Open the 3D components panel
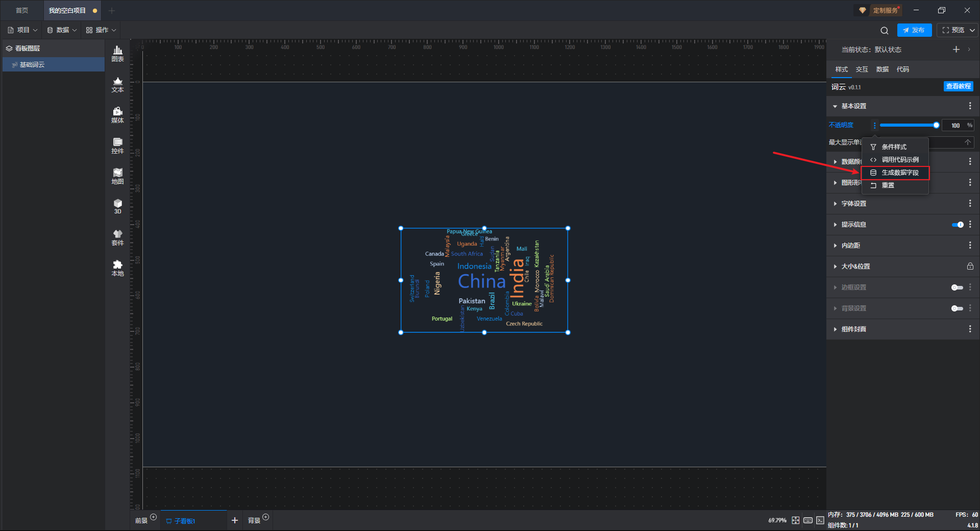The image size is (980, 531). (117, 206)
